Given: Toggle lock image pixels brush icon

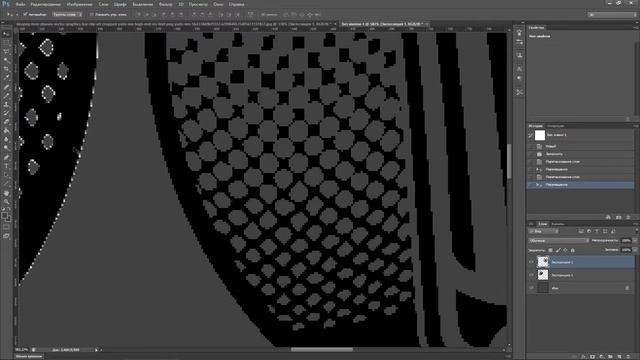Looking at the screenshot, I should point(558,250).
